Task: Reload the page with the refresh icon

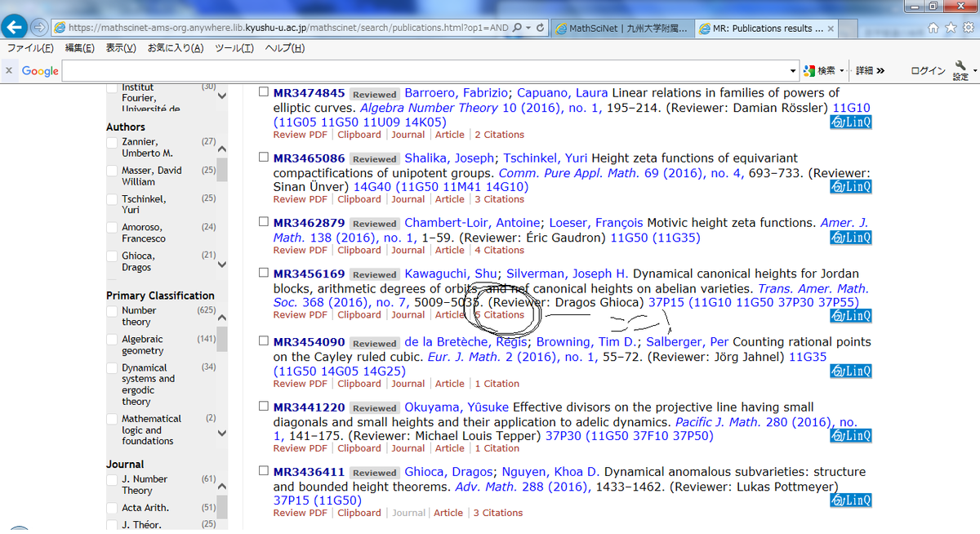Action: tap(540, 28)
